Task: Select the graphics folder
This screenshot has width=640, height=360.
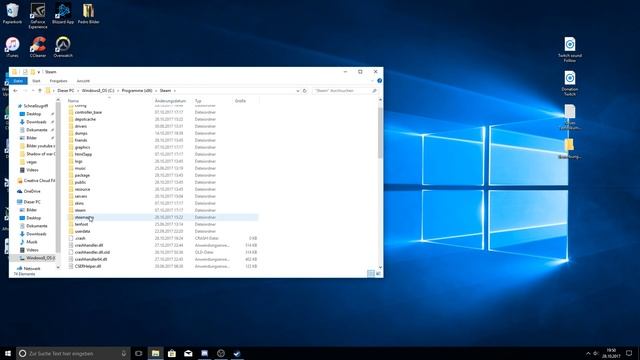Action: 82,147
